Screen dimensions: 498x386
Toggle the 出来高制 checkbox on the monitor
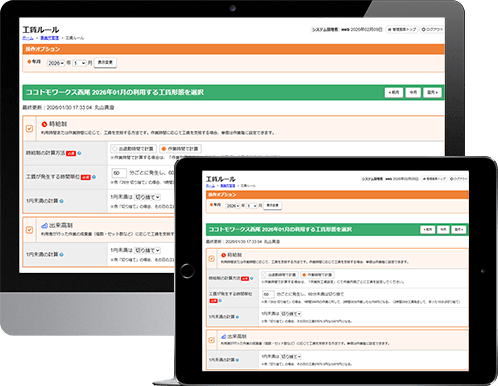pos(29,230)
